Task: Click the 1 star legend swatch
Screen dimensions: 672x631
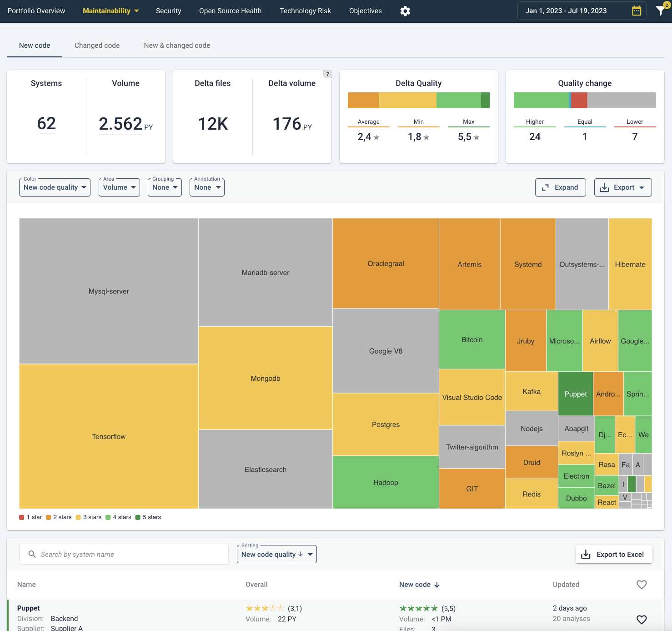Action: 22,517
